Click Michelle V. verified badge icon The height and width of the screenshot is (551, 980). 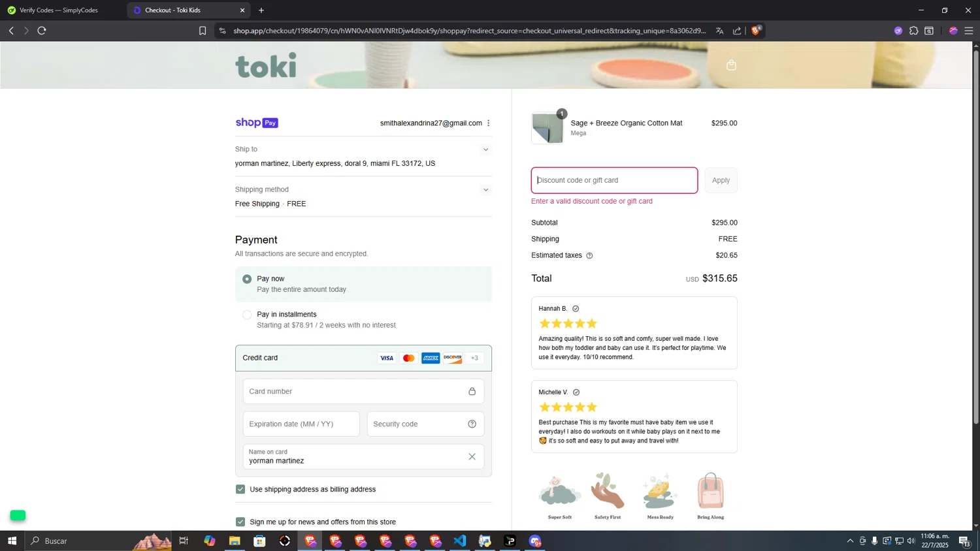pyautogui.click(x=576, y=392)
